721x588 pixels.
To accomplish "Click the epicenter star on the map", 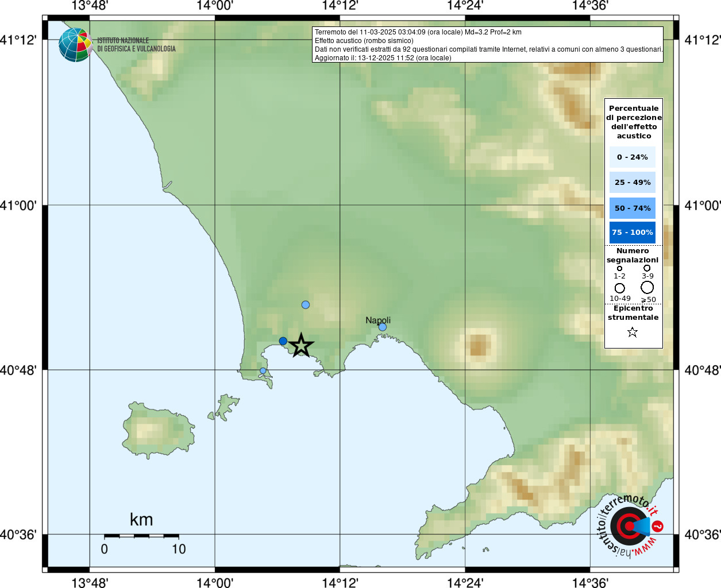I will tap(301, 346).
